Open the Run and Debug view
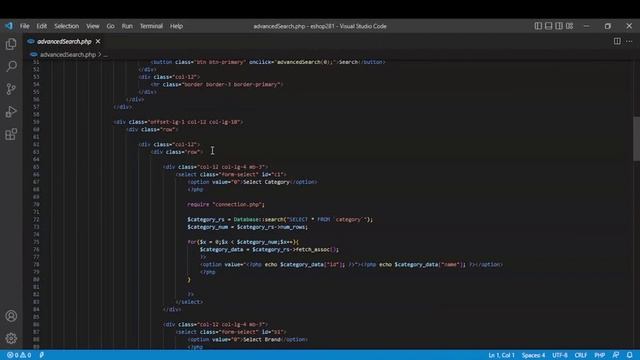 tap(11, 112)
